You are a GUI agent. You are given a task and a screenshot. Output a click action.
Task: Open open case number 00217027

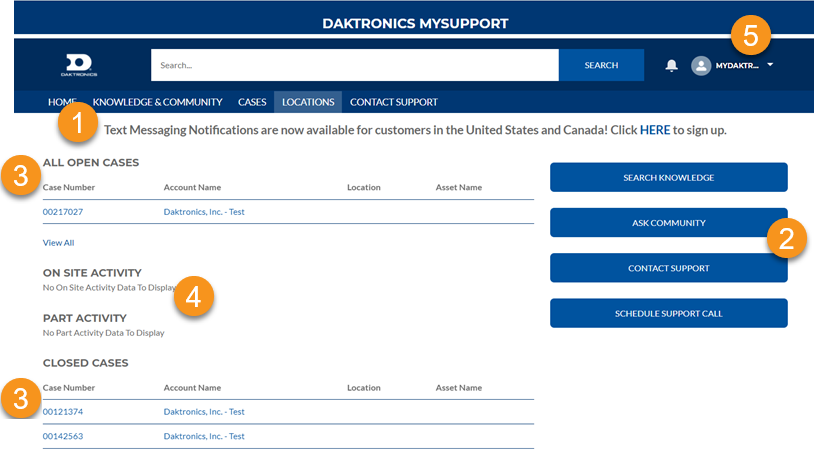63,212
